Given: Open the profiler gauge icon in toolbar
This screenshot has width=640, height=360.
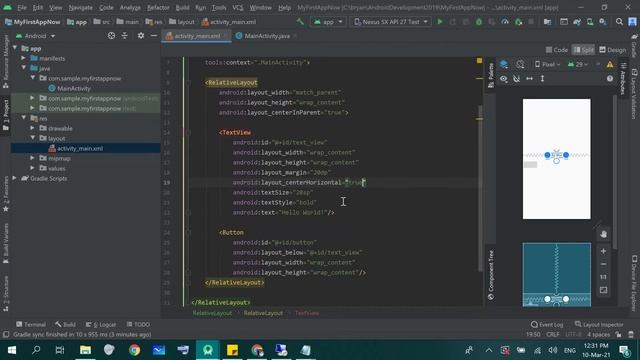Looking at the screenshot, I should click(505, 22).
